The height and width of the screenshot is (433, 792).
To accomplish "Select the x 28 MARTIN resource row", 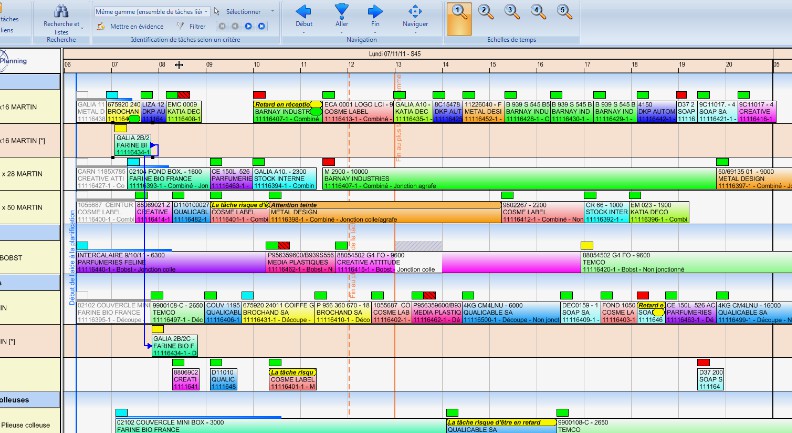I will [x=30, y=174].
